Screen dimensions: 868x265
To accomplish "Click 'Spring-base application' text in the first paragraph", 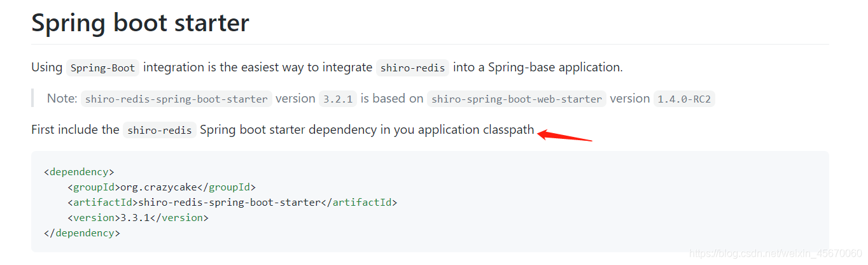I will click(555, 67).
